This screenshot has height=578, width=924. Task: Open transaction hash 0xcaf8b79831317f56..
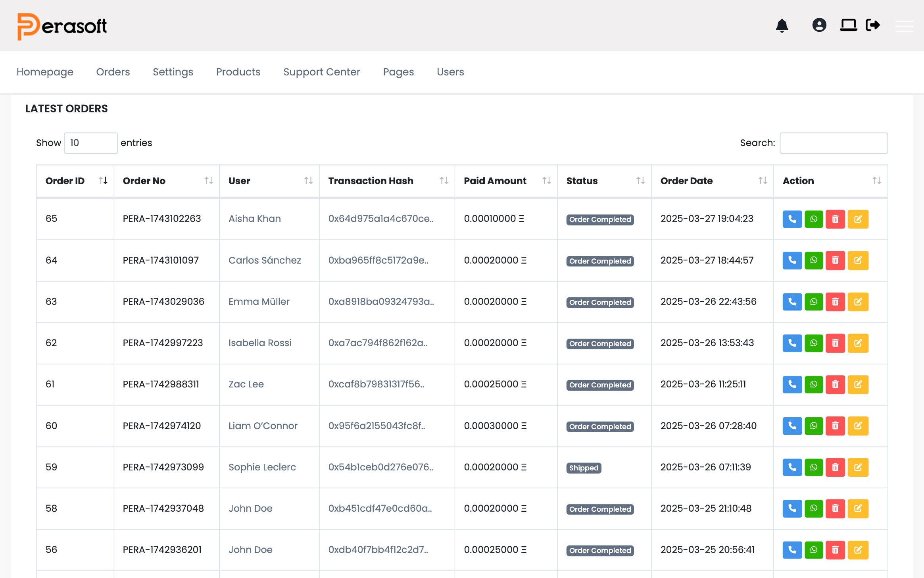point(376,384)
